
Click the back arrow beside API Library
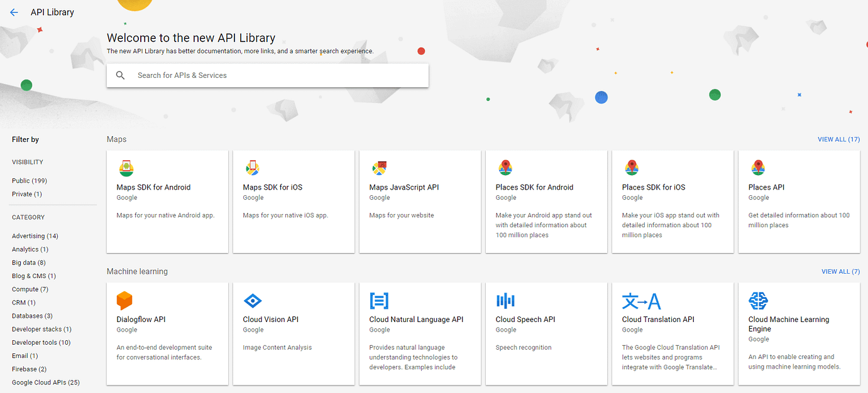[14, 13]
